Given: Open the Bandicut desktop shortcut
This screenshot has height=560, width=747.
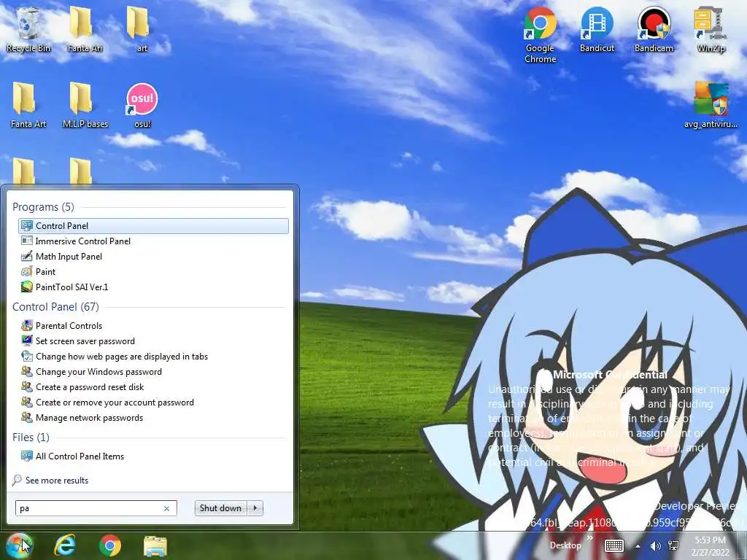Looking at the screenshot, I should pos(597,29).
